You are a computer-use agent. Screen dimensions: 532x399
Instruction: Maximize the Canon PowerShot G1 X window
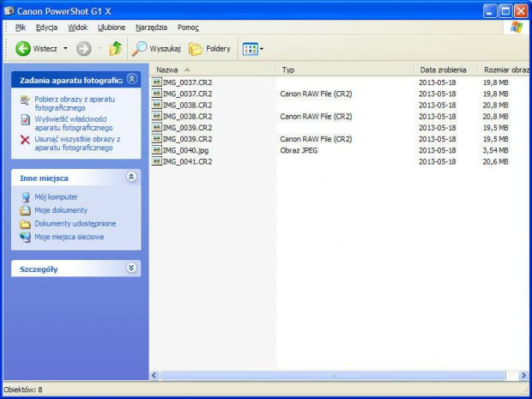point(505,11)
